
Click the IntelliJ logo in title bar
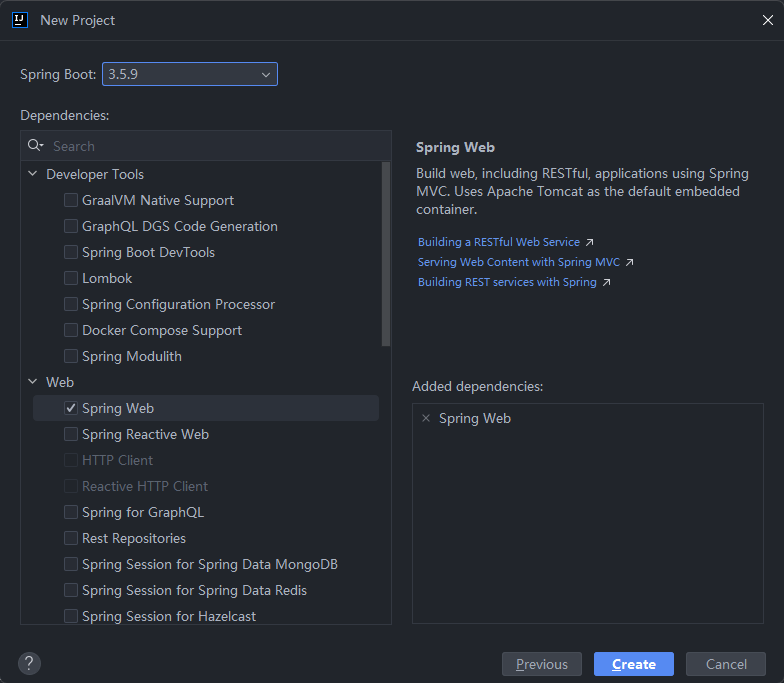tap(19, 20)
